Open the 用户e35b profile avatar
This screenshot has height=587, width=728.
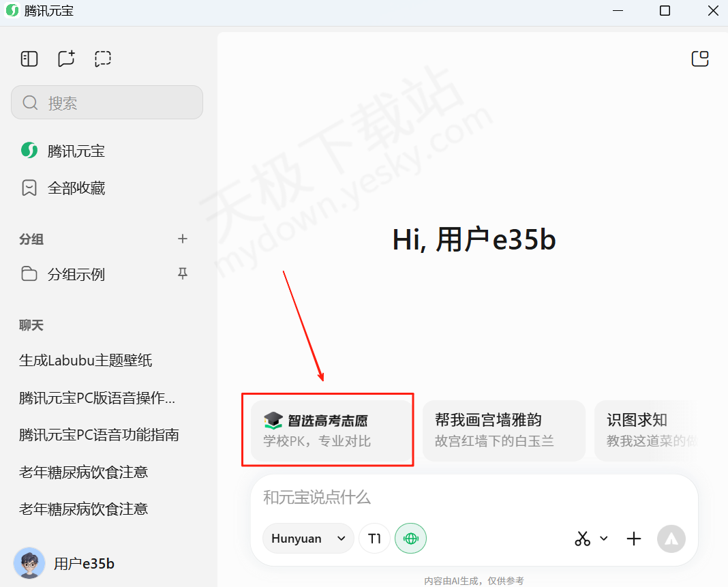pyautogui.click(x=29, y=563)
